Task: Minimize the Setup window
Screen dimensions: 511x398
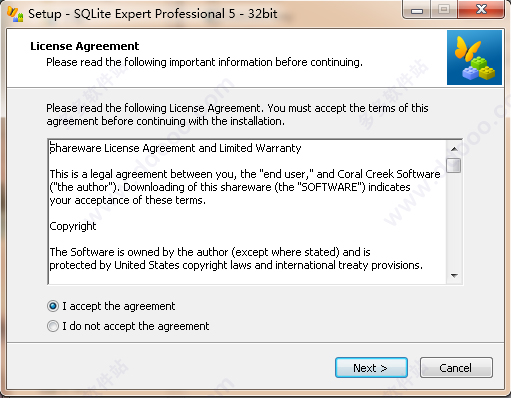Action: point(417,10)
